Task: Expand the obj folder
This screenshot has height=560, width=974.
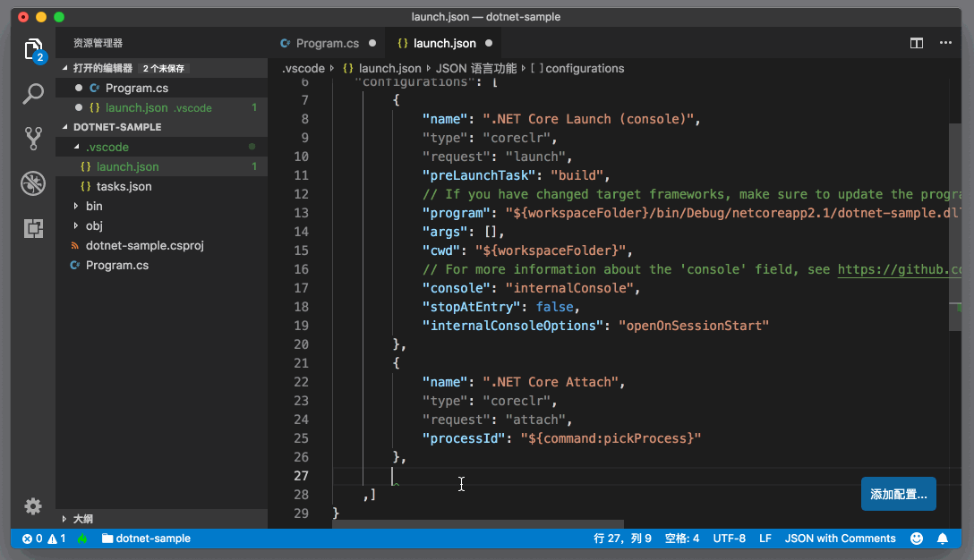Action: click(94, 225)
